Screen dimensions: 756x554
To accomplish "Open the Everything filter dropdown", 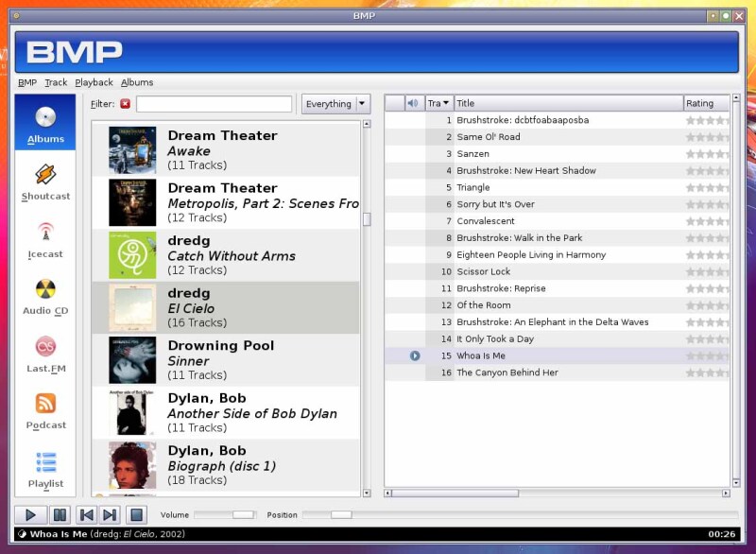I will (x=336, y=104).
